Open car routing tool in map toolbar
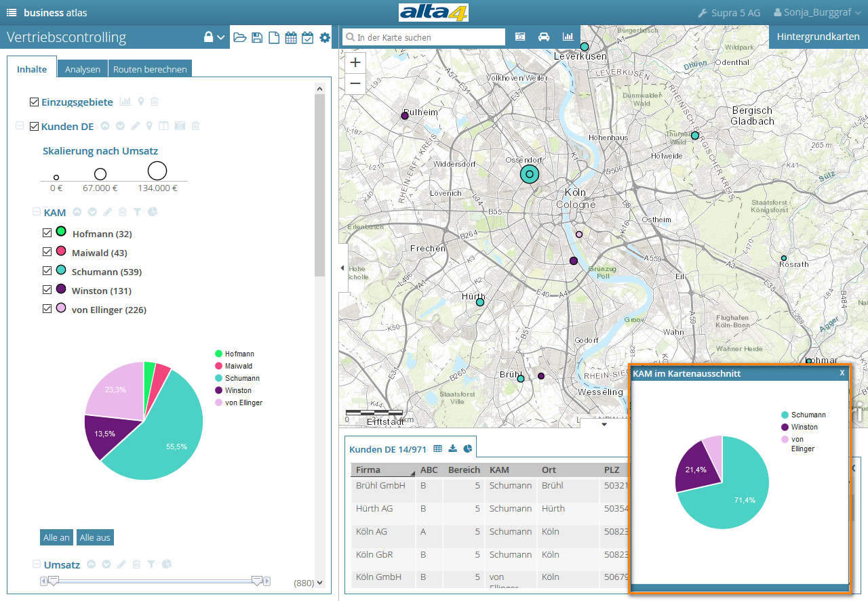Image resolution: width=868 pixels, height=601 pixels. click(x=544, y=37)
